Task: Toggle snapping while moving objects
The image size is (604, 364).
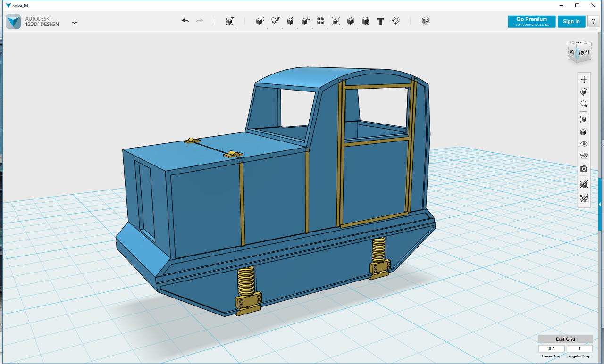Action: [584, 185]
